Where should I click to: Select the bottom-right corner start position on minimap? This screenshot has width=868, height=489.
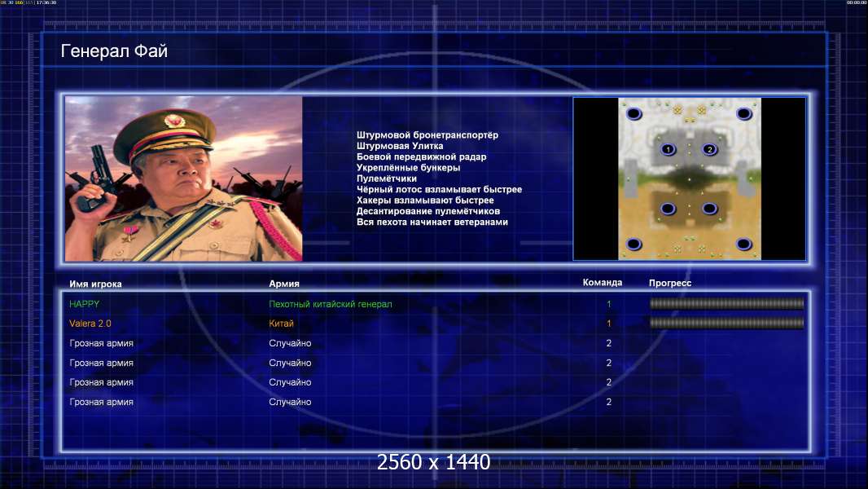(x=744, y=244)
